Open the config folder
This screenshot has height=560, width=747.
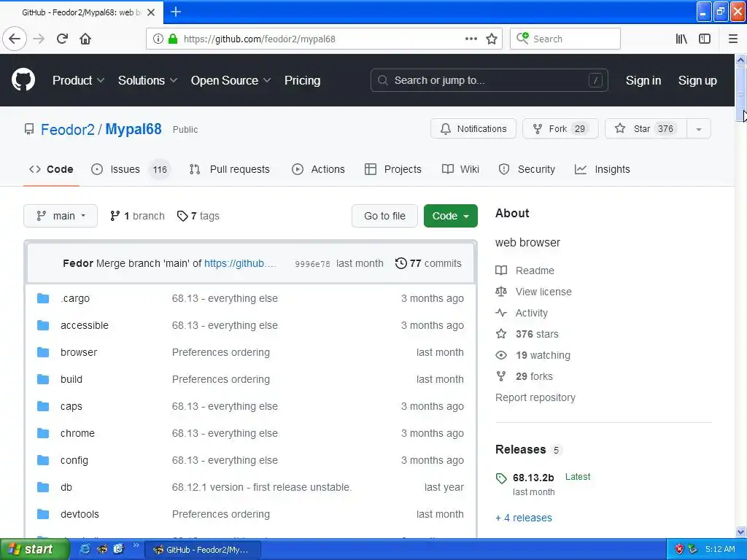74,461
